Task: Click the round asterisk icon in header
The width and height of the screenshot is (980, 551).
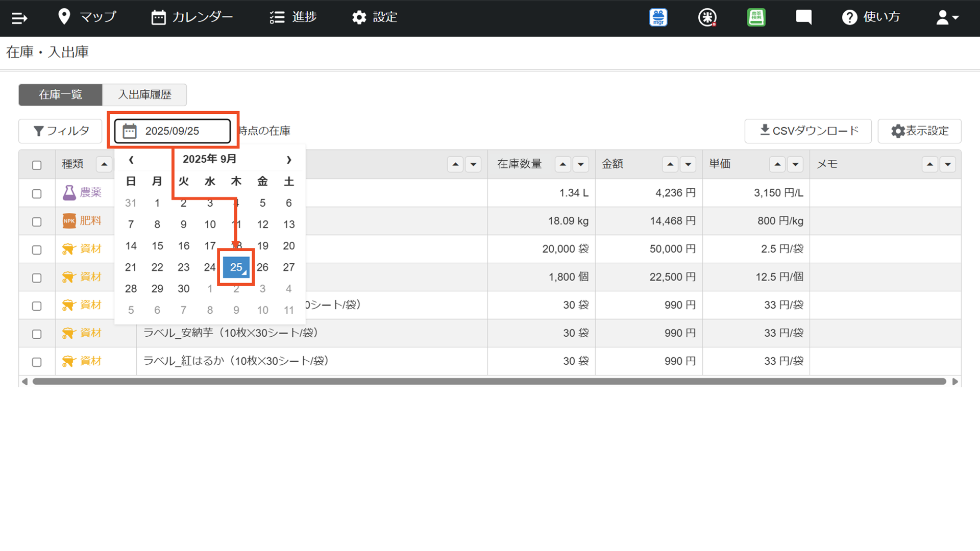Action: coord(707,17)
